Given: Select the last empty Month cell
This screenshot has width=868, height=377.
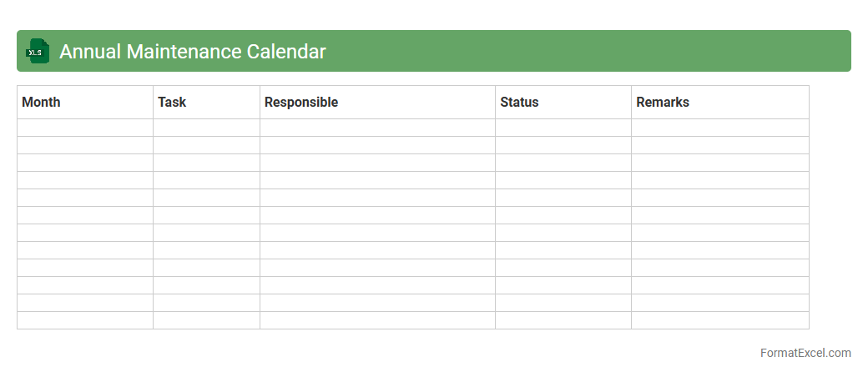Looking at the screenshot, I should (x=84, y=320).
